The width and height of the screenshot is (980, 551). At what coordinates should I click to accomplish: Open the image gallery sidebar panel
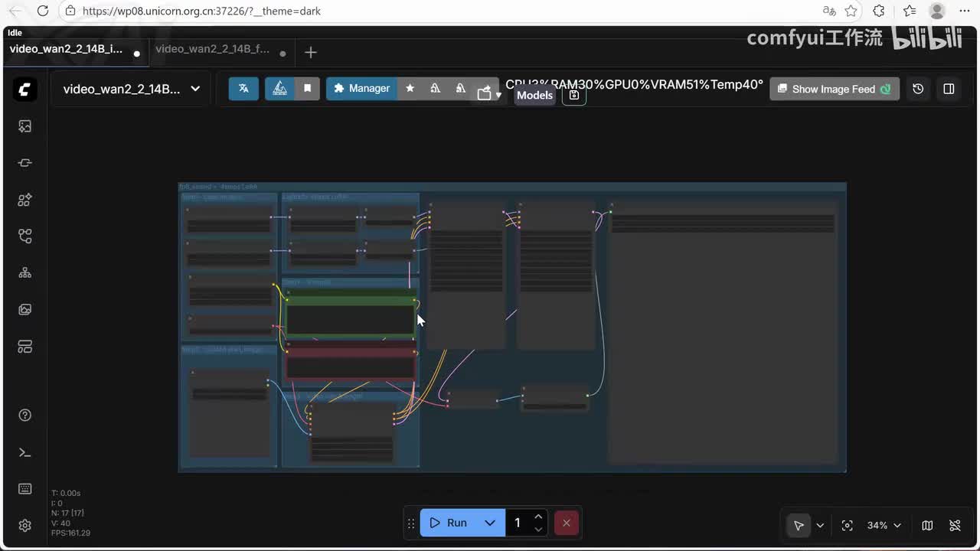click(24, 310)
